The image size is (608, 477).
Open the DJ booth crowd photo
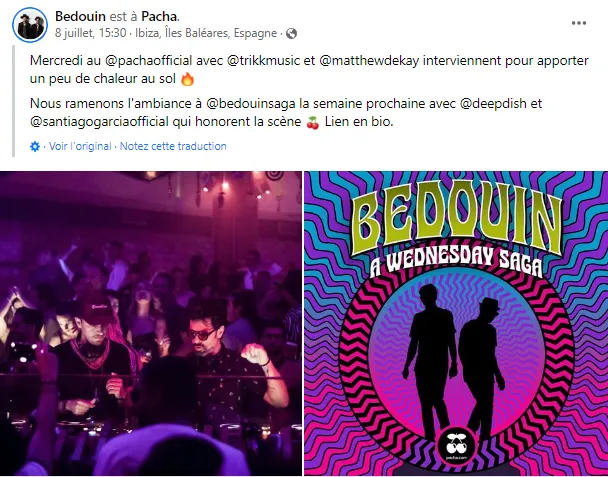click(x=150, y=323)
